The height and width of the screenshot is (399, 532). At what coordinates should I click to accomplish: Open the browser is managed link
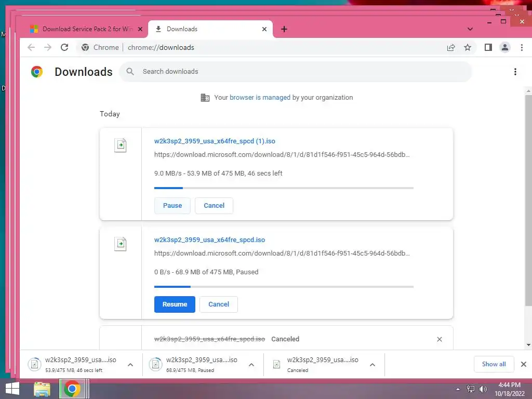click(260, 98)
